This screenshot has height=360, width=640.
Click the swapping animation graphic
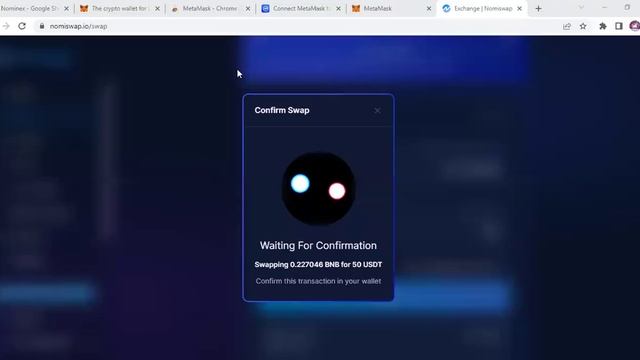(x=318, y=189)
